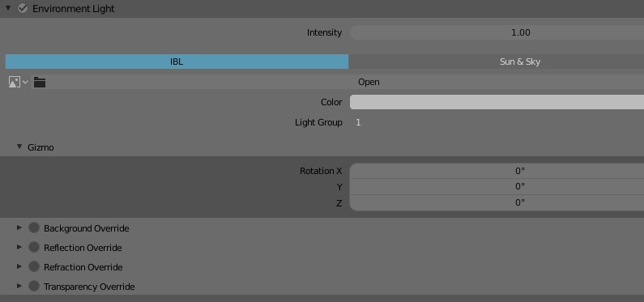Click the folder icon to open file
644x302 pixels.
[x=40, y=82]
